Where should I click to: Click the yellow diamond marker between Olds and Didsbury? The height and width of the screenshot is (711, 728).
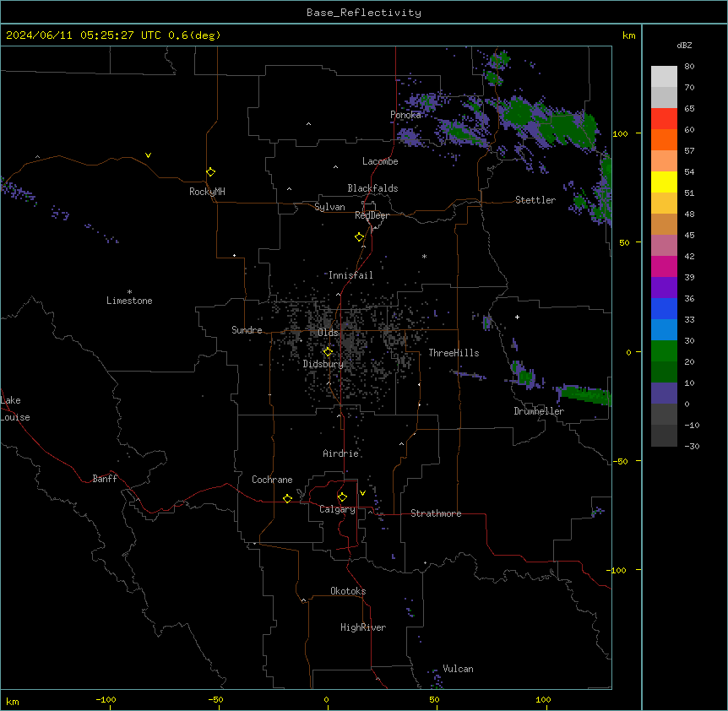(x=328, y=352)
